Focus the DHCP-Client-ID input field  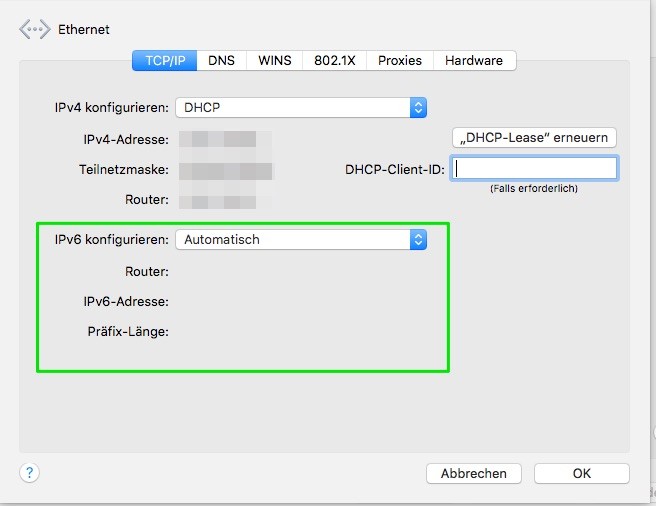click(x=534, y=169)
